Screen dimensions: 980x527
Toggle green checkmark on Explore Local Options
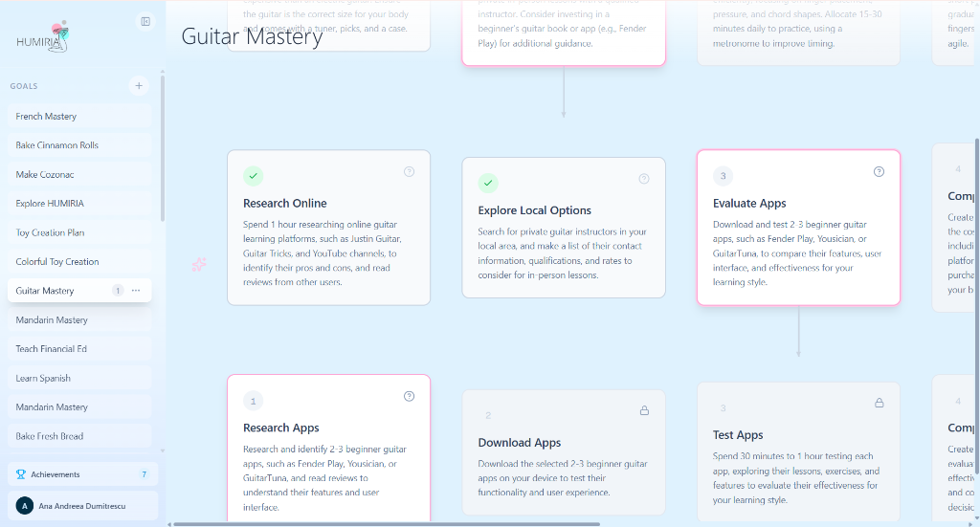point(488,183)
